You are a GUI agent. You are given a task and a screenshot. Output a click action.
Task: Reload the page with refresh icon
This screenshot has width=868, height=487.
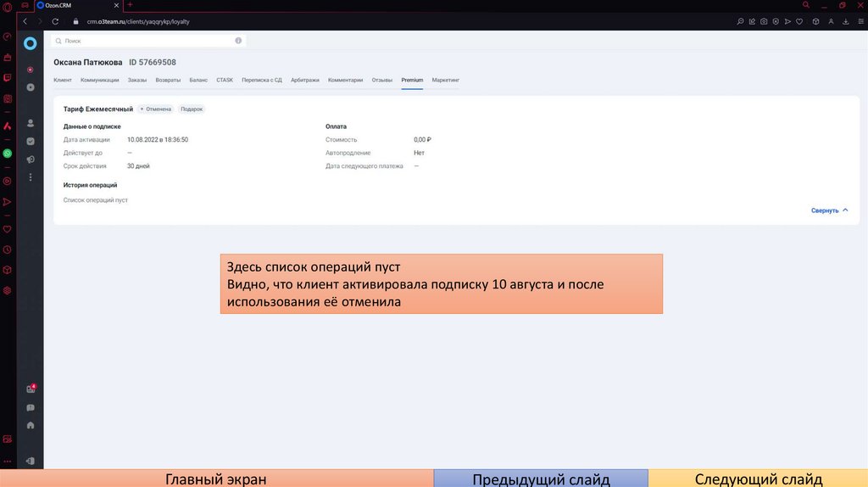[x=55, y=21]
